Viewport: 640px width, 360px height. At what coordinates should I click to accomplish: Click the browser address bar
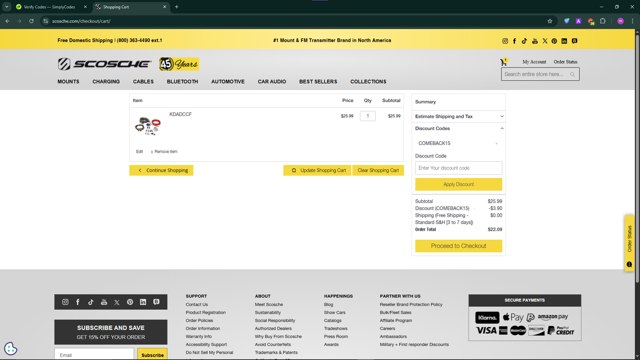[x=294, y=21]
